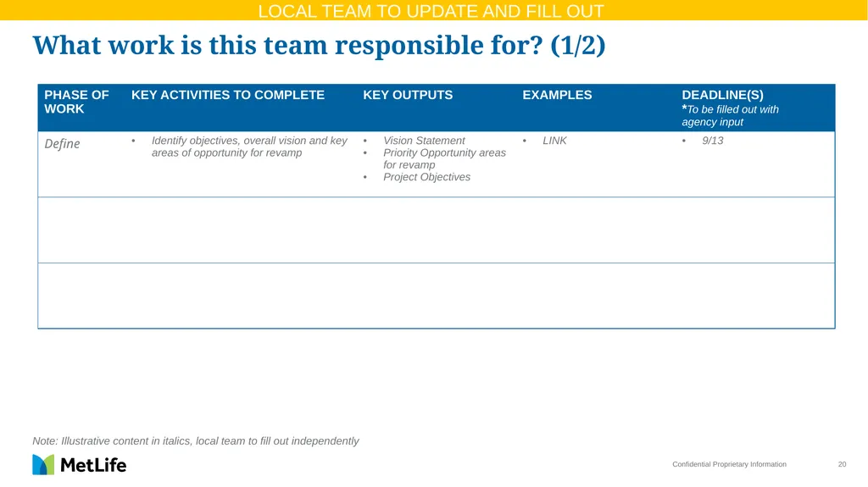Click the 'PHASE OF WORK' column header
Image resolution: width=868 pixels, height=487 pixels.
pos(76,102)
